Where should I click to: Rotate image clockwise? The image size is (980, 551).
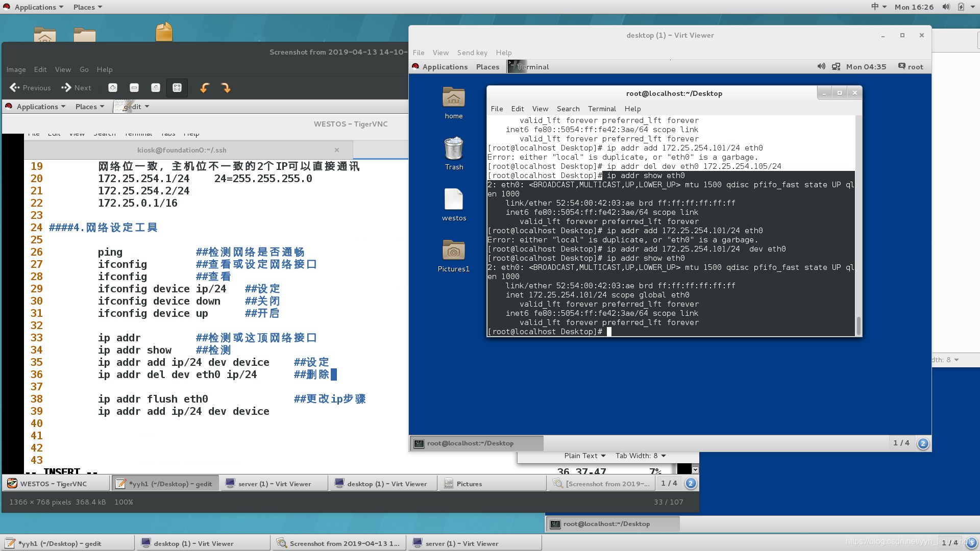click(226, 88)
